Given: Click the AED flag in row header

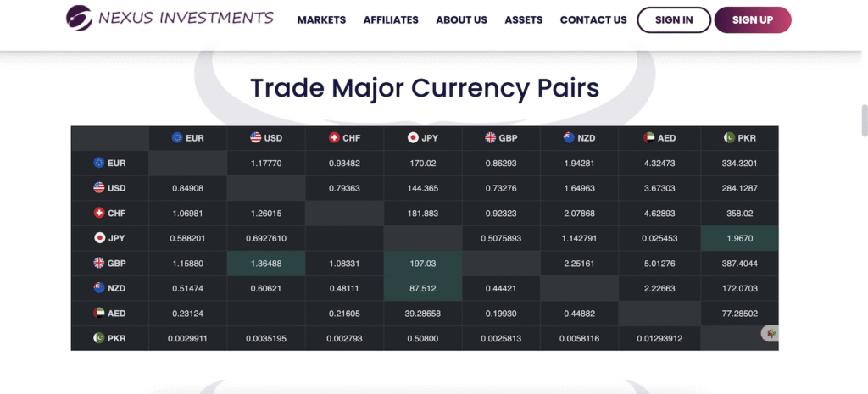Looking at the screenshot, I should 100,313.
